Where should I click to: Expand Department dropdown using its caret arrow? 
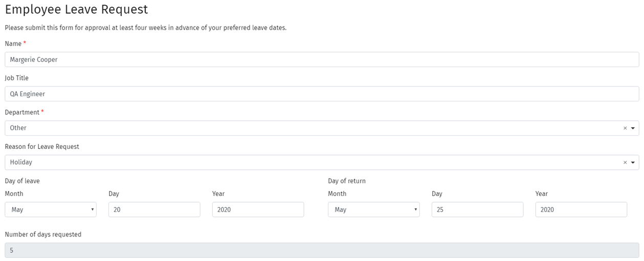click(x=633, y=128)
